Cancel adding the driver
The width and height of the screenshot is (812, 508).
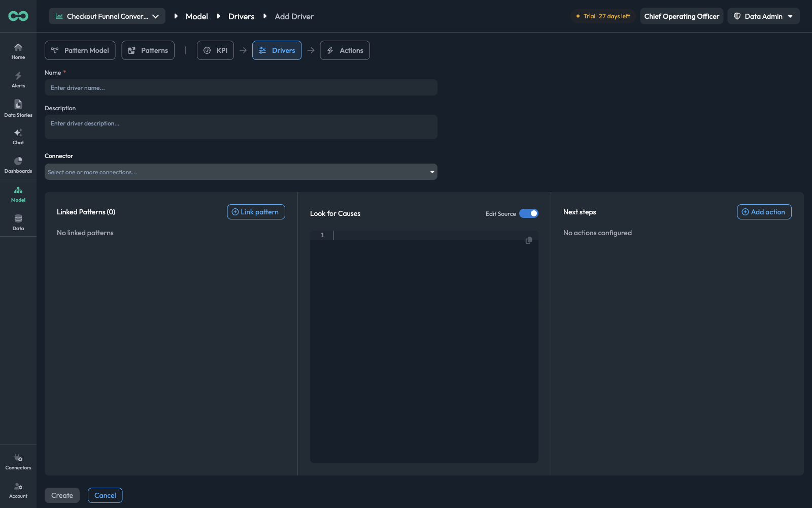pyautogui.click(x=105, y=495)
